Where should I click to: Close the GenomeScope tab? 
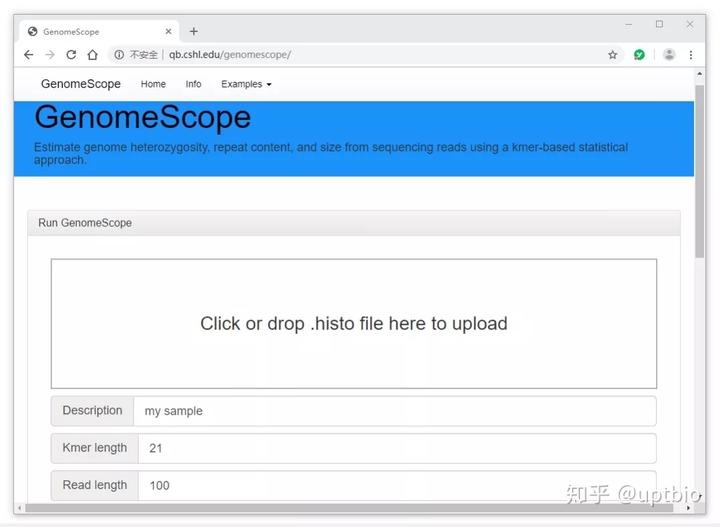pos(169,31)
